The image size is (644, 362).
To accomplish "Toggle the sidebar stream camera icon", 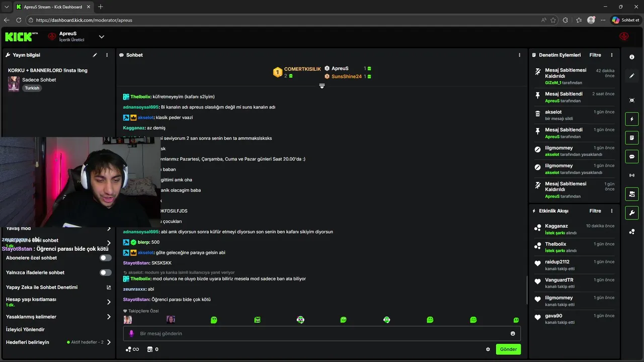I will 632,194.
